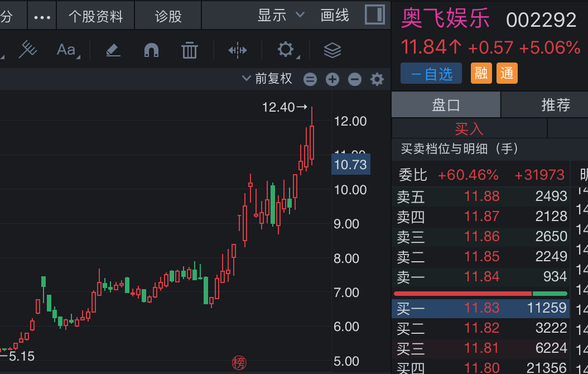Screen dimensions: 588x374
Task: Open the 前复权 adjustment dropdown
Action: coord(267,79)
